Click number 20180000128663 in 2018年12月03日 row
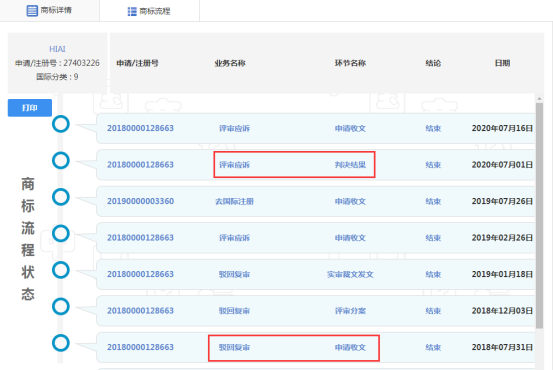 (140, 311)
